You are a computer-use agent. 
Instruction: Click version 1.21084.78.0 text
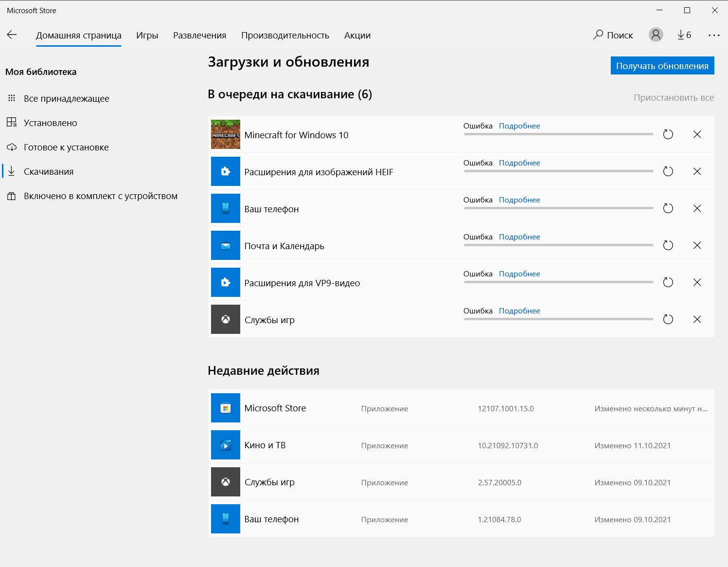pyautogui.click(x=499, y=519)
